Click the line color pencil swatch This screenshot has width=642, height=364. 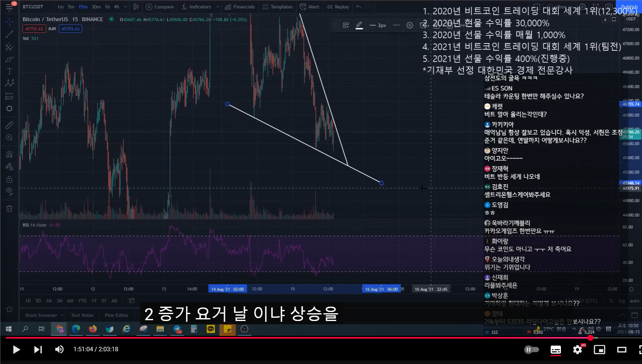point(359,25)
